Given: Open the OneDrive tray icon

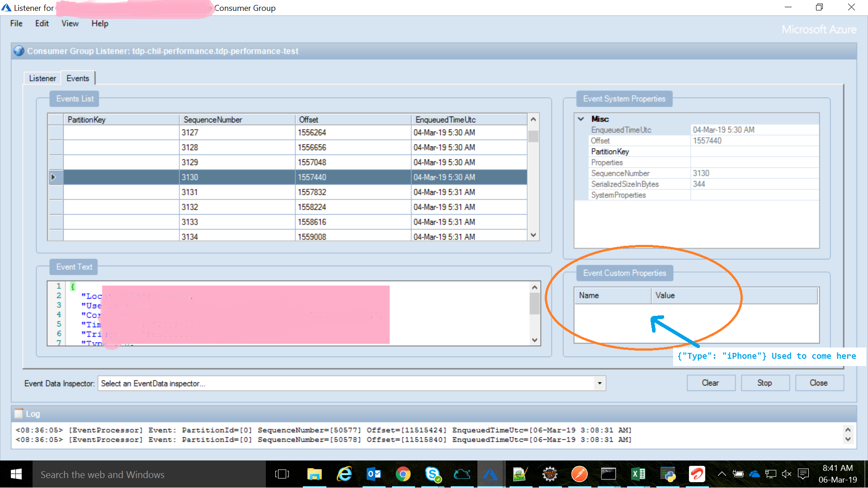Looking at the screenshot, I should point(755,474).
